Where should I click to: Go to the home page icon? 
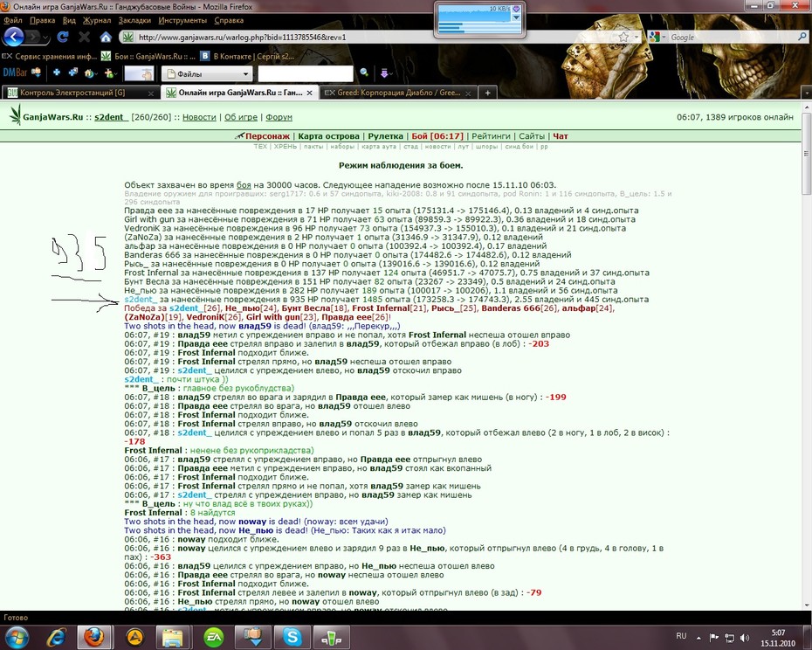tap(106, 37)
